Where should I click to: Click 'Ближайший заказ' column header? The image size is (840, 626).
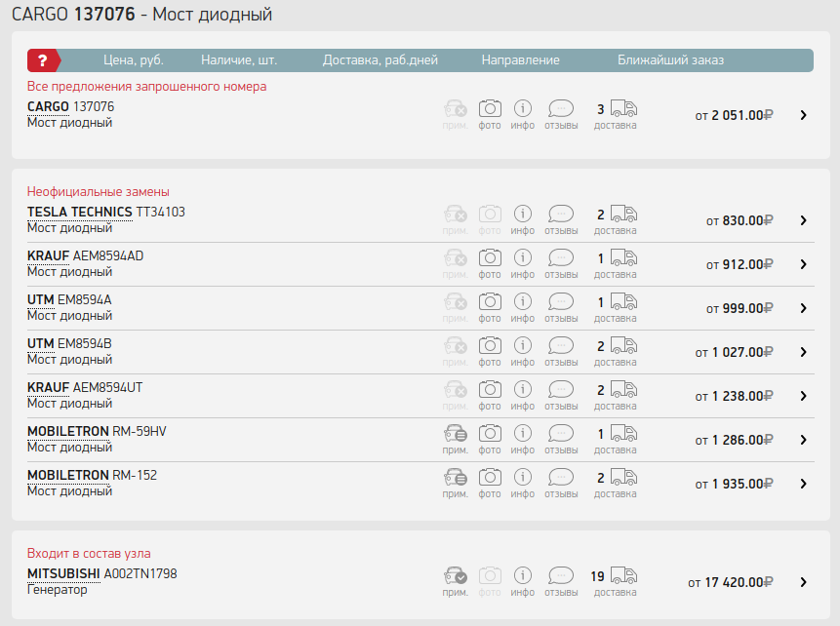tap(670, 60)
